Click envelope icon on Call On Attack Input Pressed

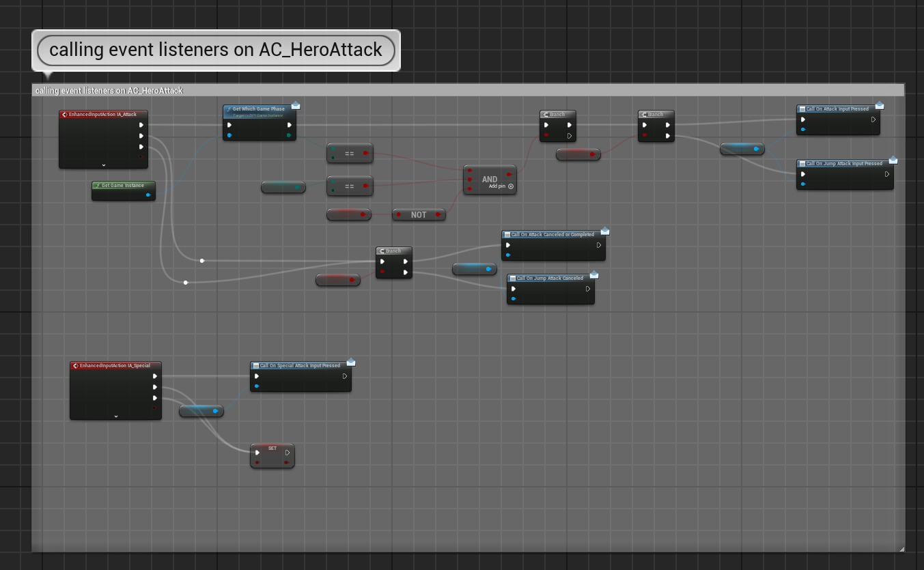pyautogui.click(x=879, y=105)
